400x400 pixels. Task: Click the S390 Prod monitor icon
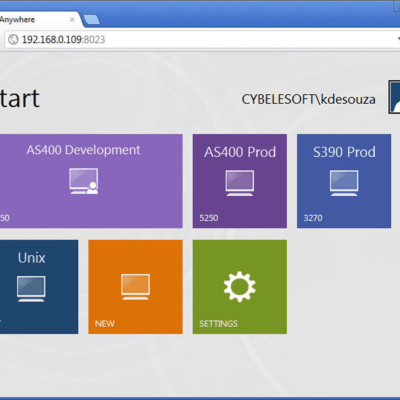(x=344, y=183)
